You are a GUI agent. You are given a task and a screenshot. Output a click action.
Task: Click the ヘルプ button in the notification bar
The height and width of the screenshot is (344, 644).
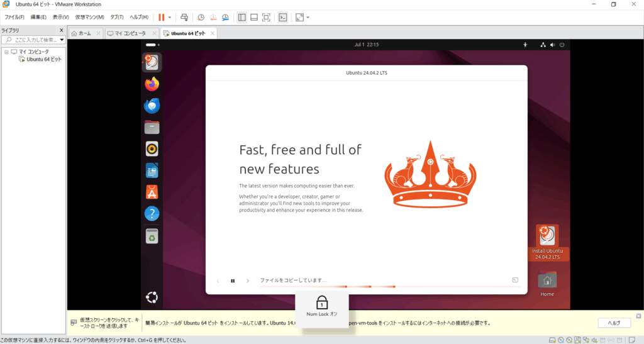coord(614,323)
